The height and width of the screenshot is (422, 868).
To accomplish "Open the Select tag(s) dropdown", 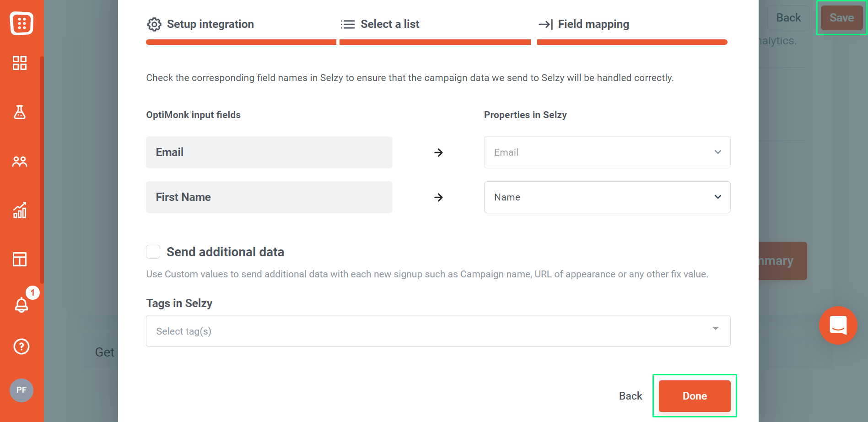I will pos(438,331).
